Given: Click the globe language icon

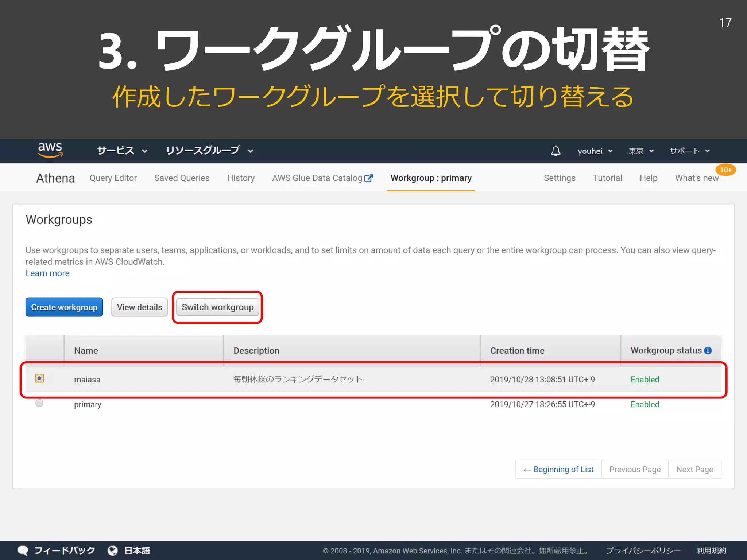Looking at the screenshot, I should click(x=113, y=550).
